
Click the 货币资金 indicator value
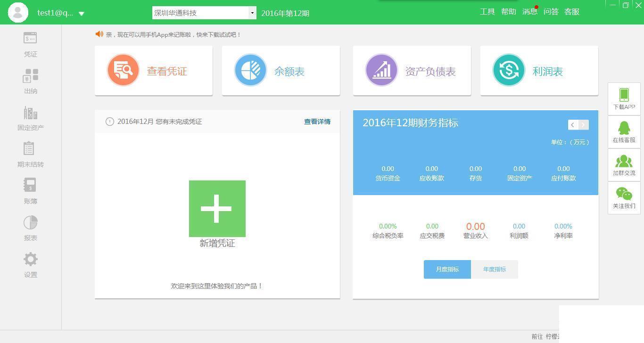click(388, 169)
